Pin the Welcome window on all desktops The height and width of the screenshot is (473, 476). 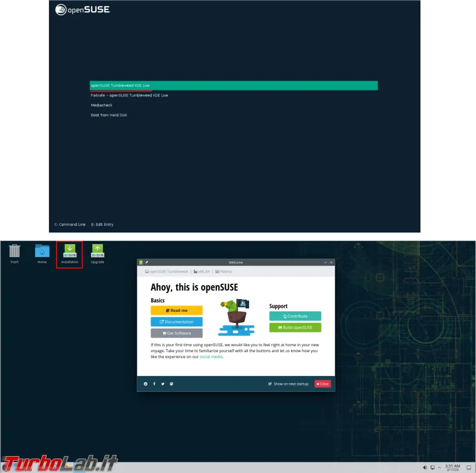pyautogui.click(x=147, y=262)
